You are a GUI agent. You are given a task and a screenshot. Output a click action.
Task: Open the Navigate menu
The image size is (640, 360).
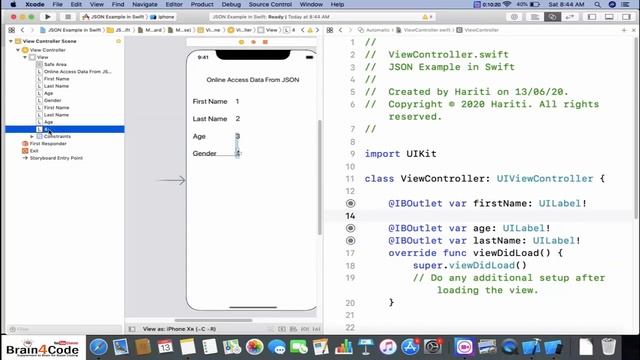(145, 4)
